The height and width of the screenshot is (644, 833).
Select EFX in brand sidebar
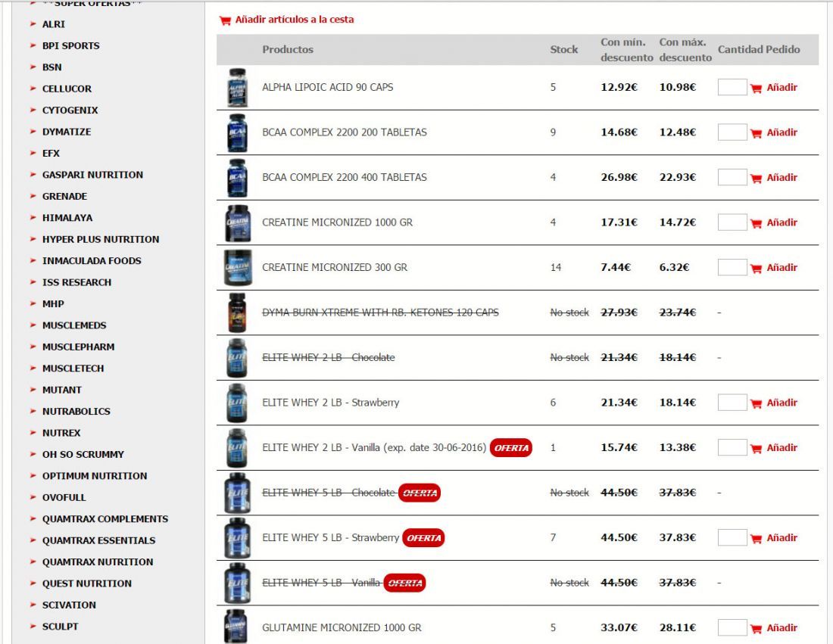(51, 154)
